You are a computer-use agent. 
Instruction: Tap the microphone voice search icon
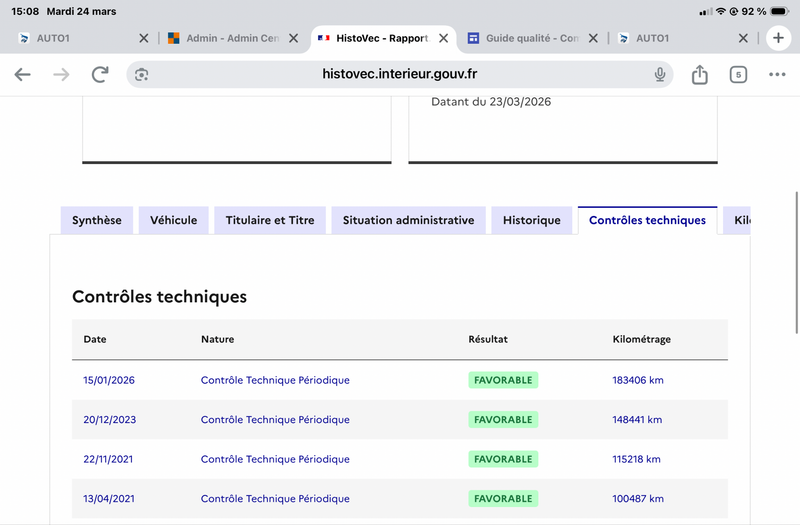[660, 75]
